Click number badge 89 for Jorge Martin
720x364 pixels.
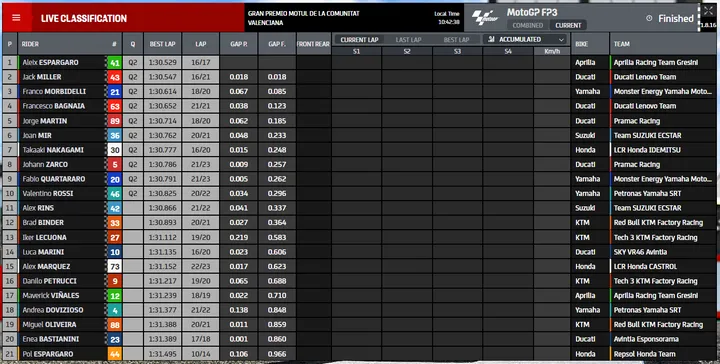click(114, 121)
